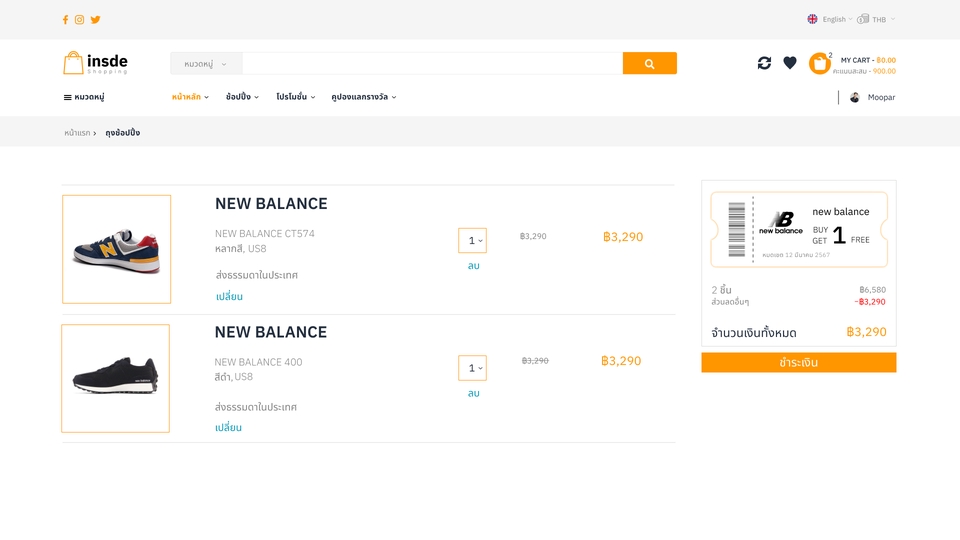Click the NEW BALANCE 400 product name

coord(258,362)
